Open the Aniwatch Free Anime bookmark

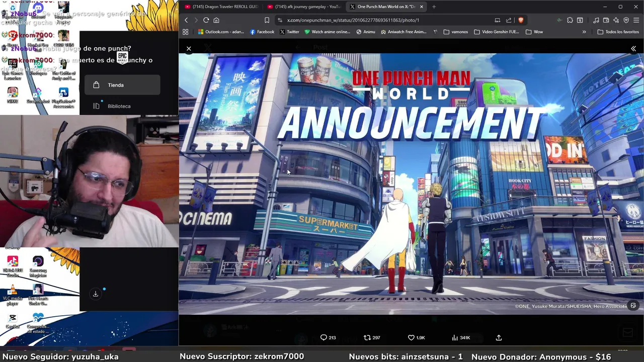pyautogui.click(x=404, y=32)
